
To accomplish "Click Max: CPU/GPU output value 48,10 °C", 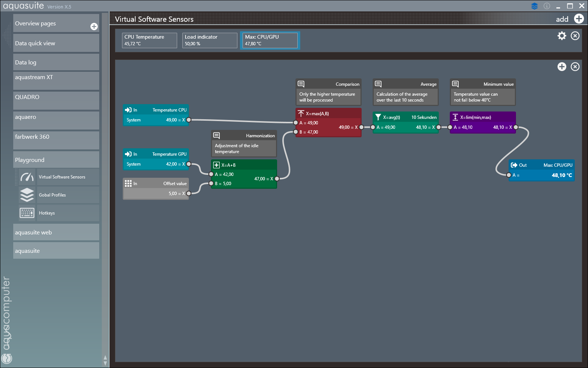I will [562, 175].
